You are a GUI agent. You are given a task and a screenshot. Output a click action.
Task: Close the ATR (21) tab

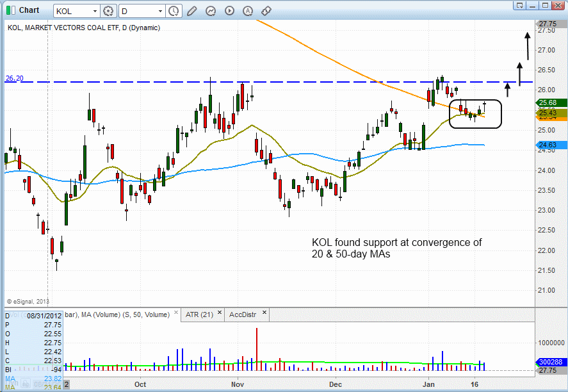point(220,313)
